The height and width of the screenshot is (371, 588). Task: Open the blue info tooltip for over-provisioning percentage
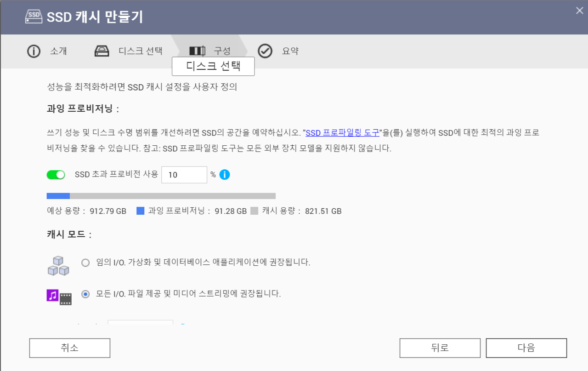[225, 175]
